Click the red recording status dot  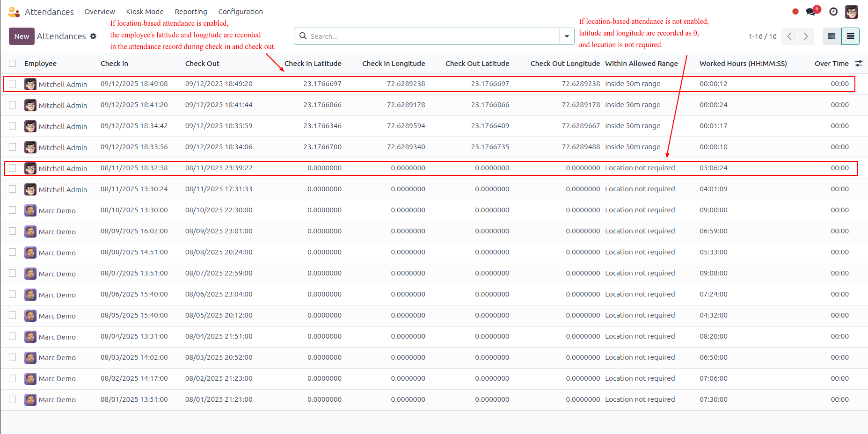coord(795,12)
